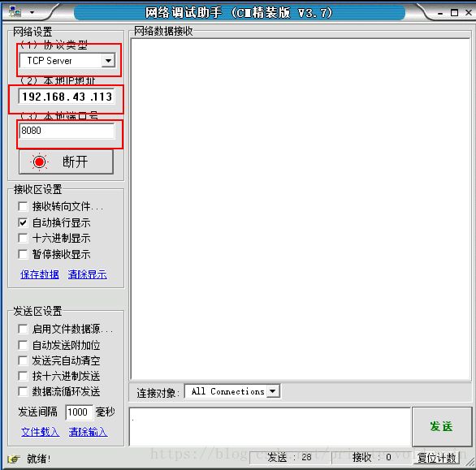The height and width of the screenshot is (470, 476).
Task: Click the status bar ready icon
Action: click(x=14, y=459)
